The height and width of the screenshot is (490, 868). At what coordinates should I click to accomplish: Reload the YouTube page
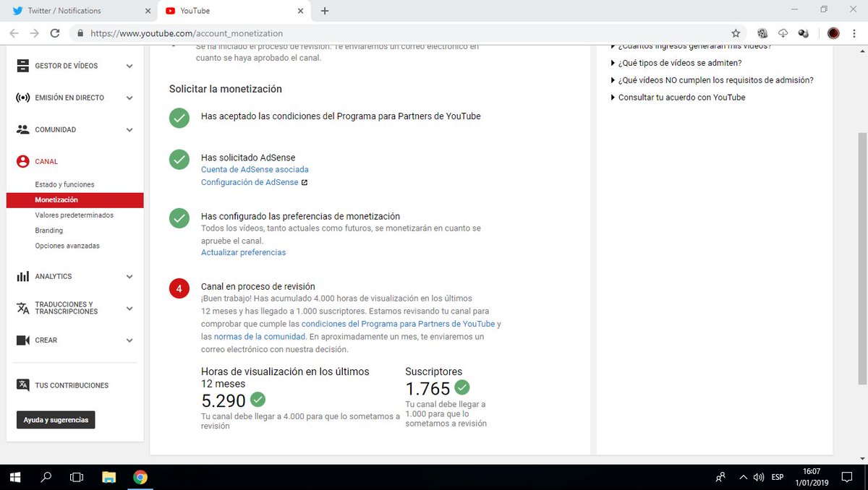click(55, 33)
